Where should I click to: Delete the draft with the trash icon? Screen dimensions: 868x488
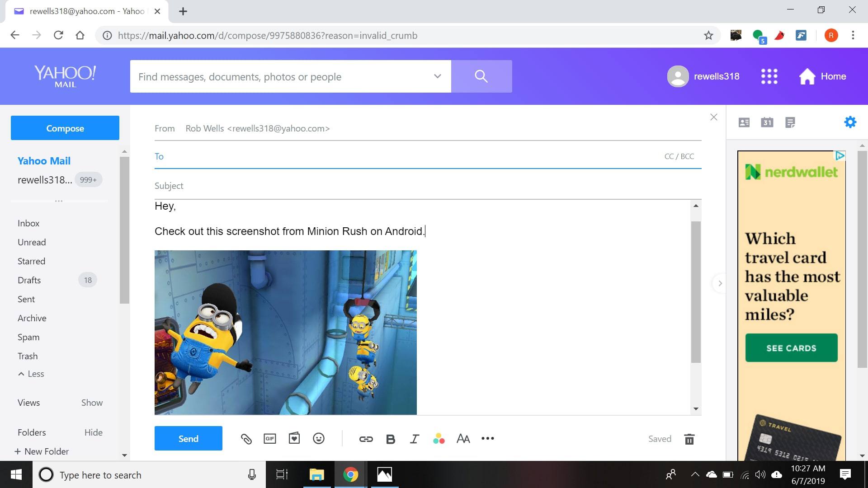(689, 439)
